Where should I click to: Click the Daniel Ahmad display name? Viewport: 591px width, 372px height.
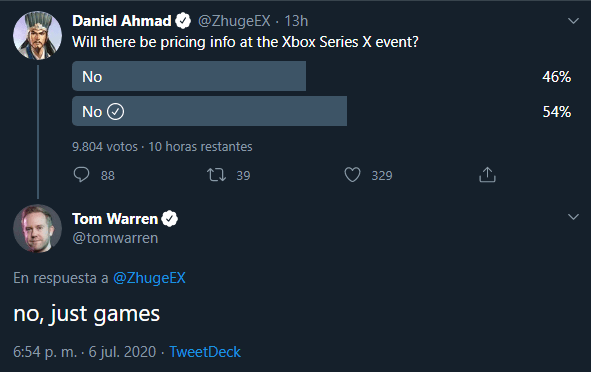pos(121,21)
